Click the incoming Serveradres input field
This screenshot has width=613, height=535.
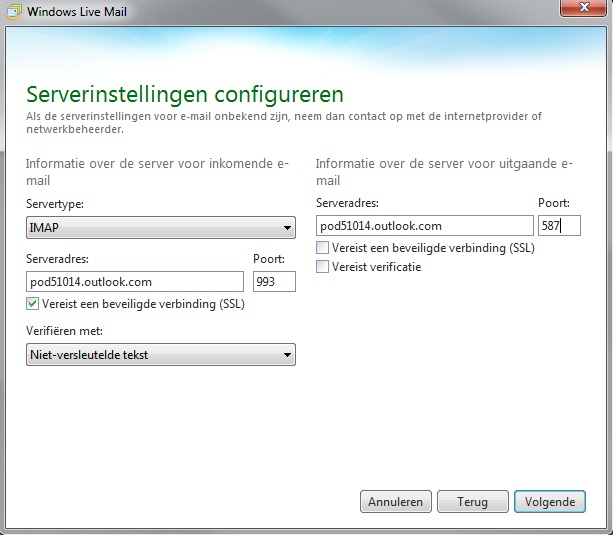pos(135,282)
